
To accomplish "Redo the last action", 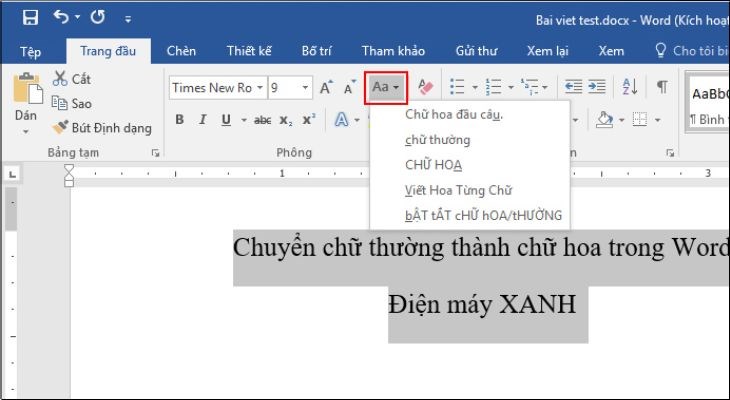I will pos(98,18).
